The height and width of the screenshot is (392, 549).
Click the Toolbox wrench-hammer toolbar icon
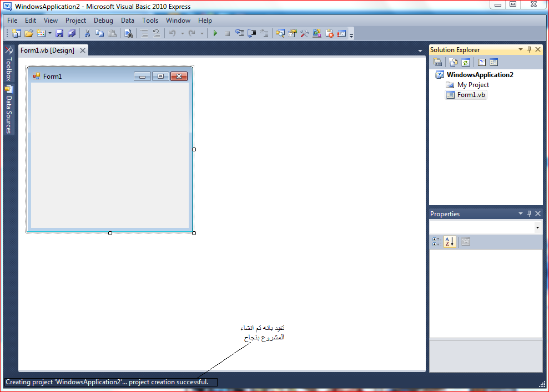(x=305, y=33)
